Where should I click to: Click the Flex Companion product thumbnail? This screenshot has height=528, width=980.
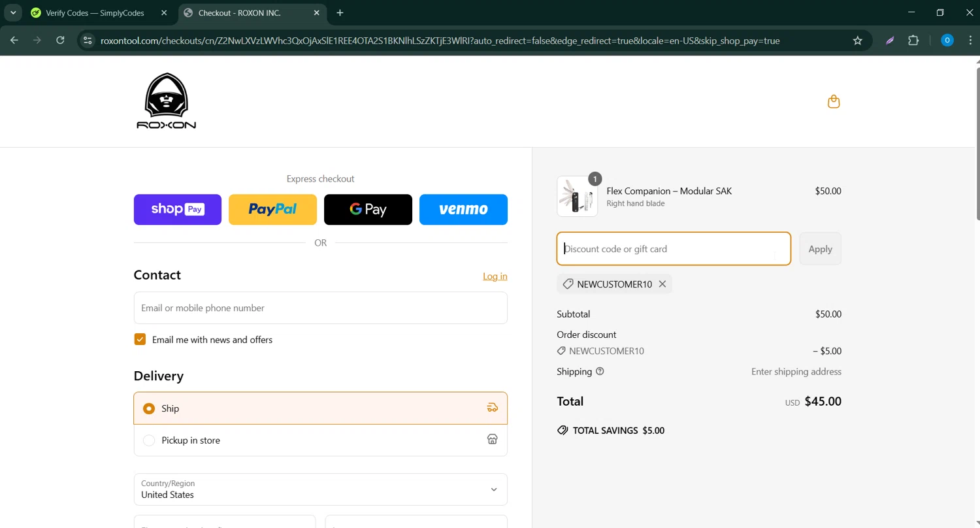pos(577,196)
